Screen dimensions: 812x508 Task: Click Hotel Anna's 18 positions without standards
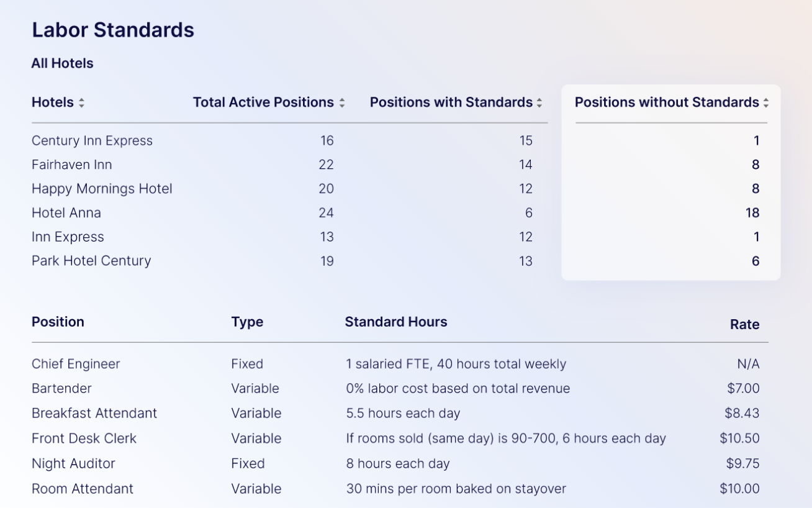(752, 213)
